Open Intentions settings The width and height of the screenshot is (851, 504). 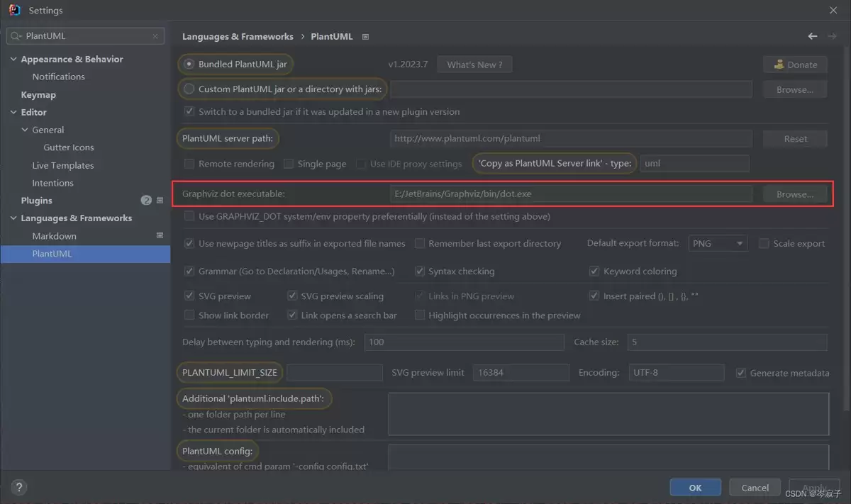(52, 183)
